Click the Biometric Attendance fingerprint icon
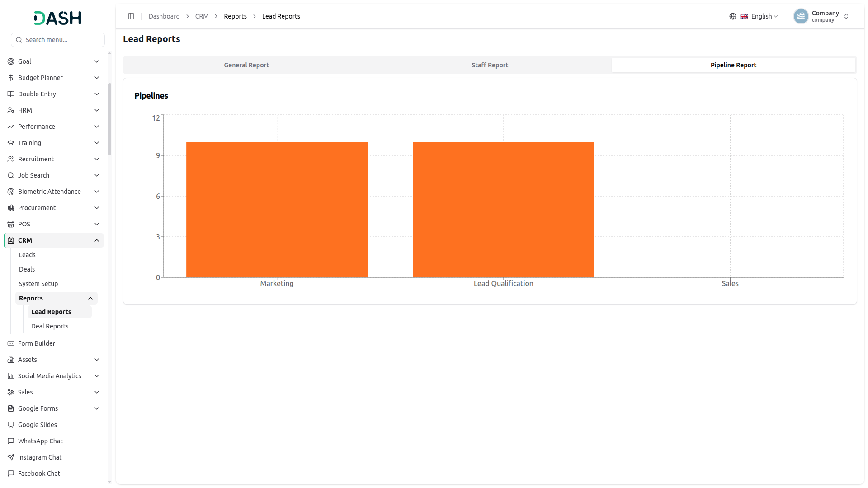The height and width of the screenshot is (488, 868). 11,192
